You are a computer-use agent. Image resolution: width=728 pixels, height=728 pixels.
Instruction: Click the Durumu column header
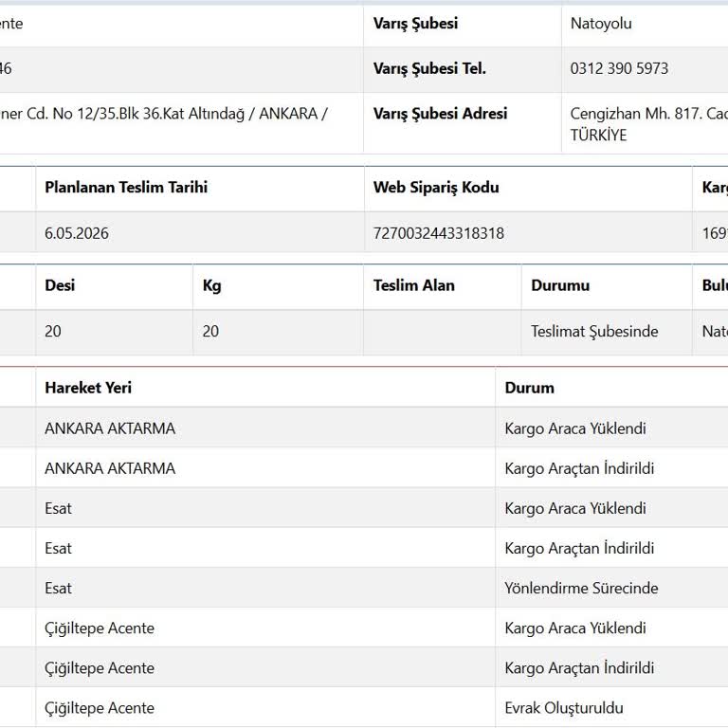click(560, 285)
